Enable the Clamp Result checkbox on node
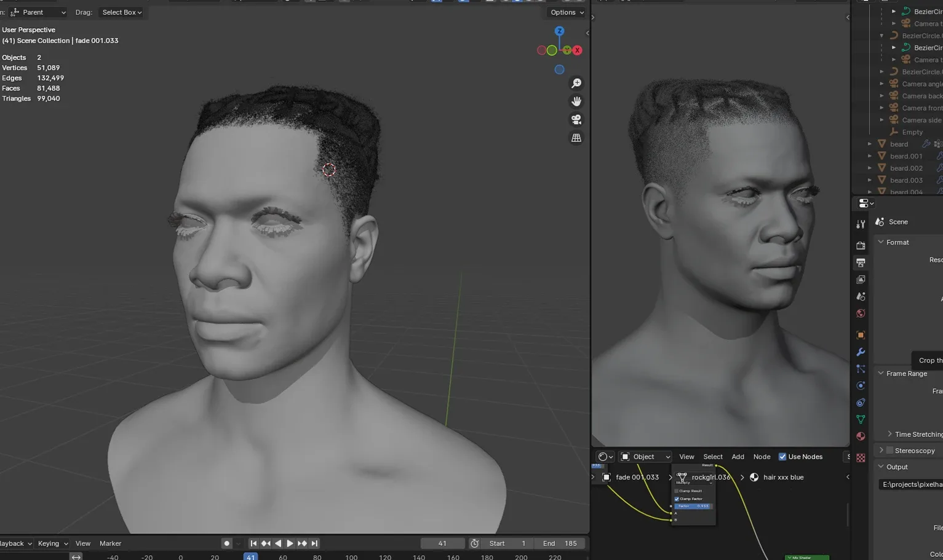The image size is (943, 560). (x=677, y=491)
